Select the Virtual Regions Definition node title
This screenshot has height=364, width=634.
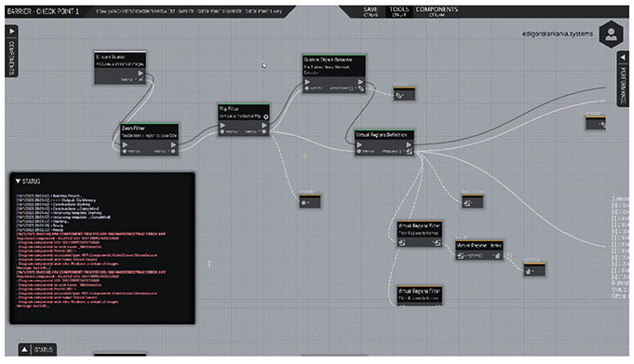[382, 135]
